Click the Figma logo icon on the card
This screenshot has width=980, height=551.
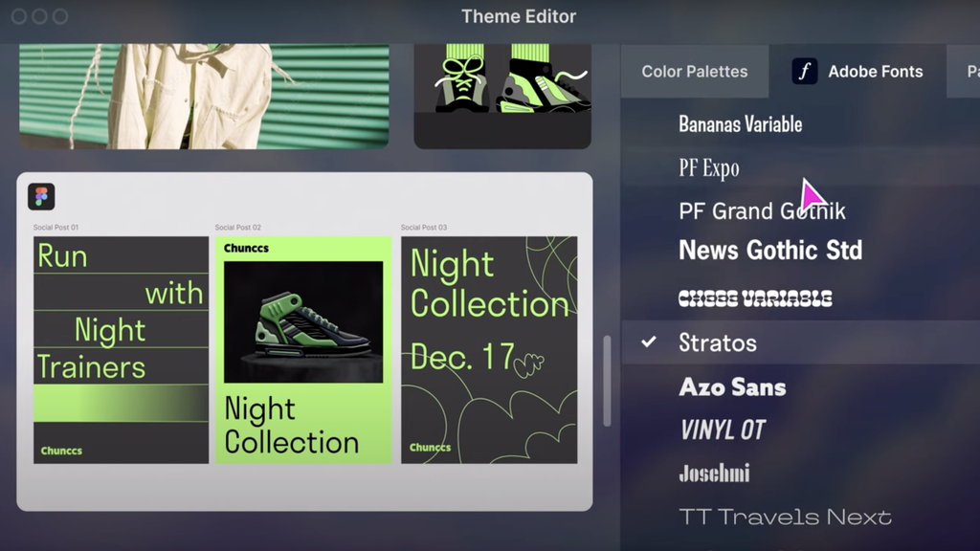(41, 197)
